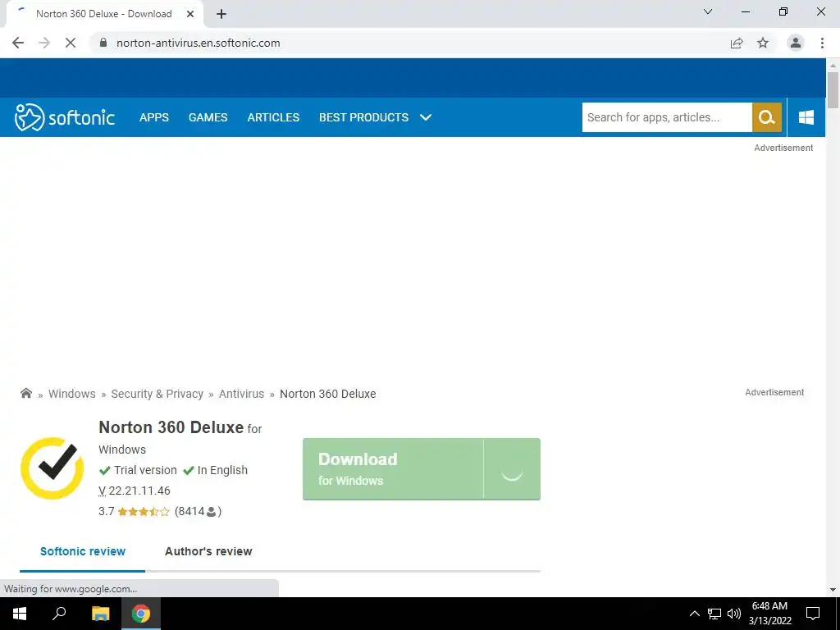Go back with the browser back arrow
Viewport: 840px width, 630px height.
tap(18, 43)
